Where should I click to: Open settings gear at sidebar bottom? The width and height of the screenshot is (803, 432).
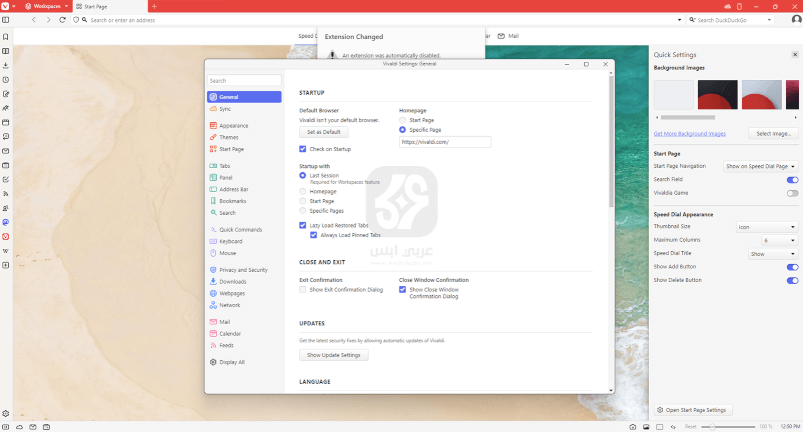tap(6, 414)
